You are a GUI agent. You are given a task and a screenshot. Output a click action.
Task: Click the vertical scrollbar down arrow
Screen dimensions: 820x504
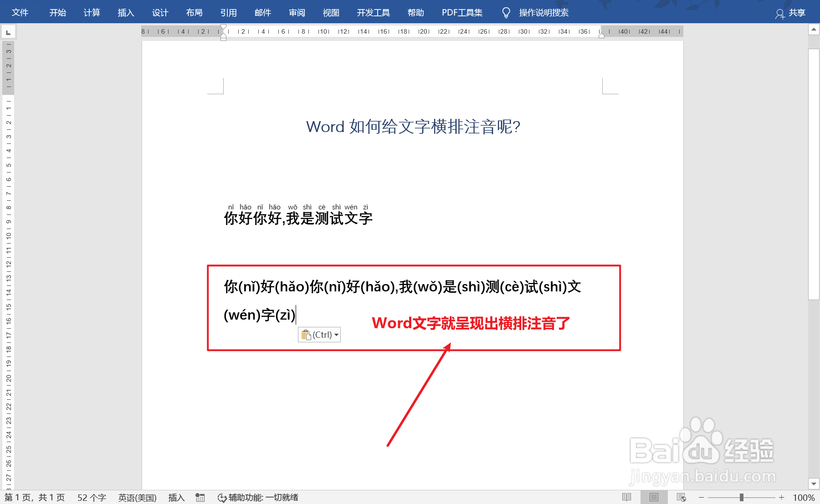pos(814,484)
